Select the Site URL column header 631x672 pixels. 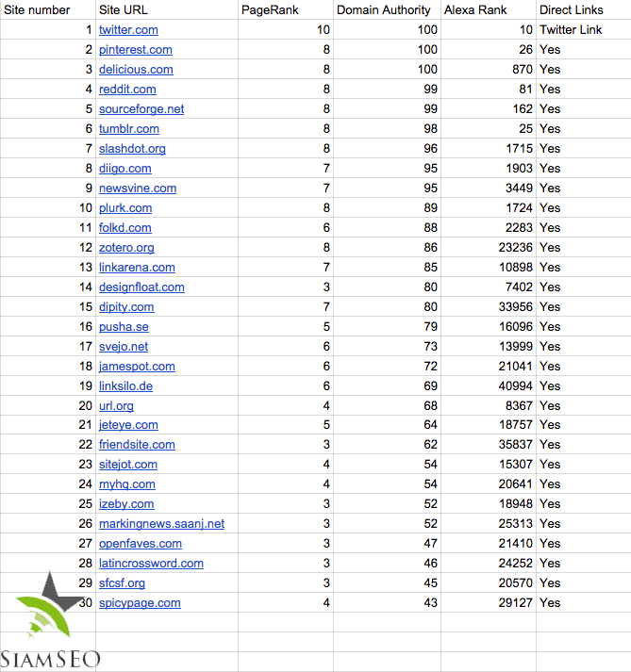(x=124, y=10)
